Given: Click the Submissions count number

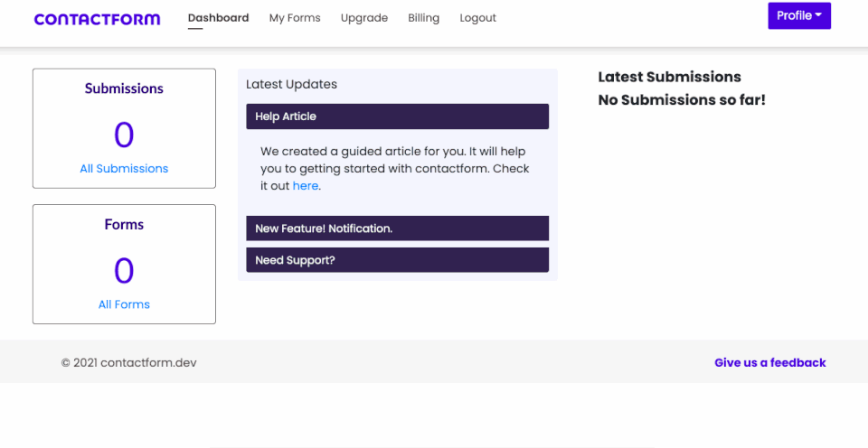Looking at the screenshot, I should pos(124,135).
